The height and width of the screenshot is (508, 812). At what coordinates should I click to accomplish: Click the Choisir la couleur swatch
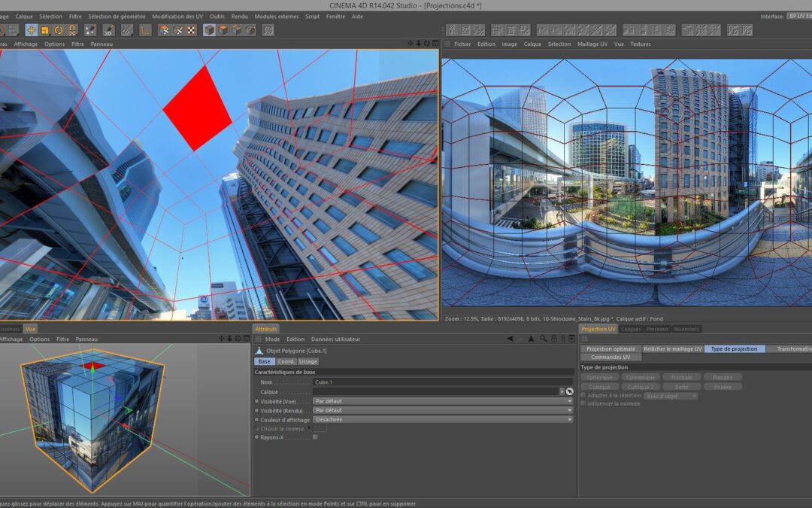tap(320, 428)
